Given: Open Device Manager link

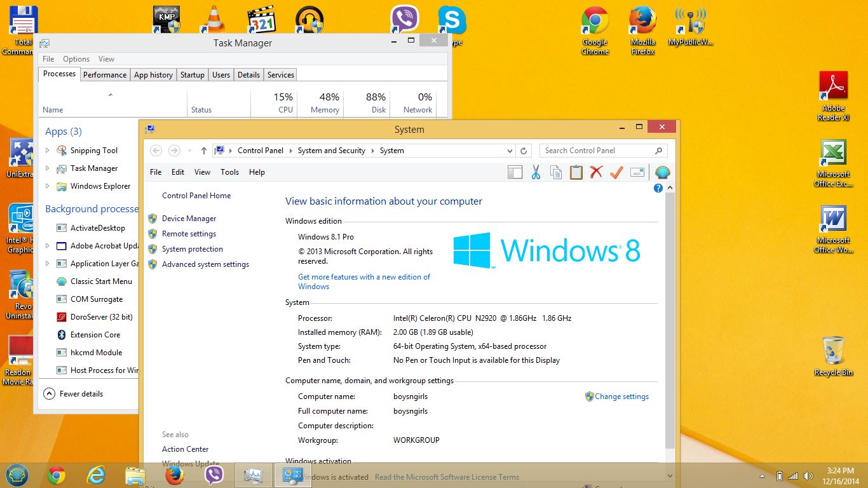Looking at the screenshot, I should pyautogui.click(x=189, y=219).
